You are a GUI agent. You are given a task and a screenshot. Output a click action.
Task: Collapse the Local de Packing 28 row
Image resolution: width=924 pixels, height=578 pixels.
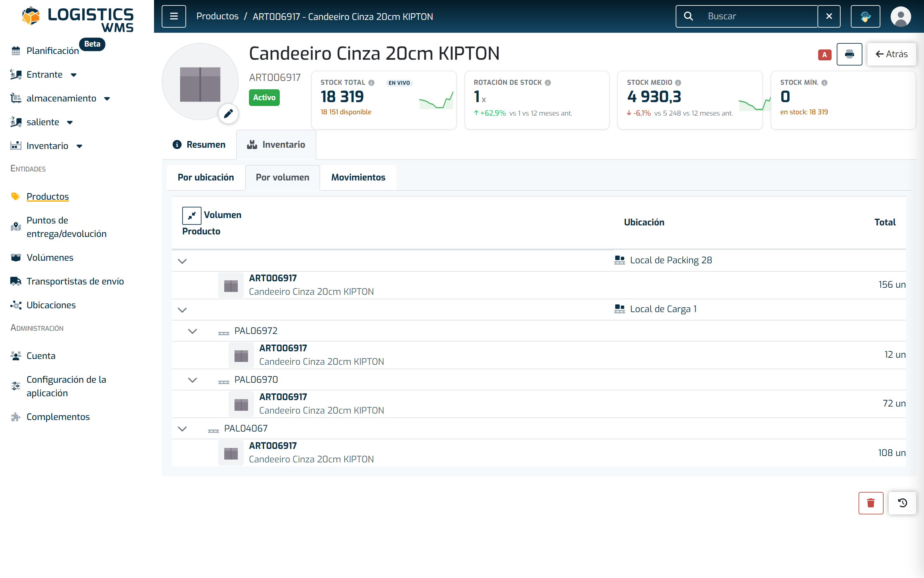182,261
